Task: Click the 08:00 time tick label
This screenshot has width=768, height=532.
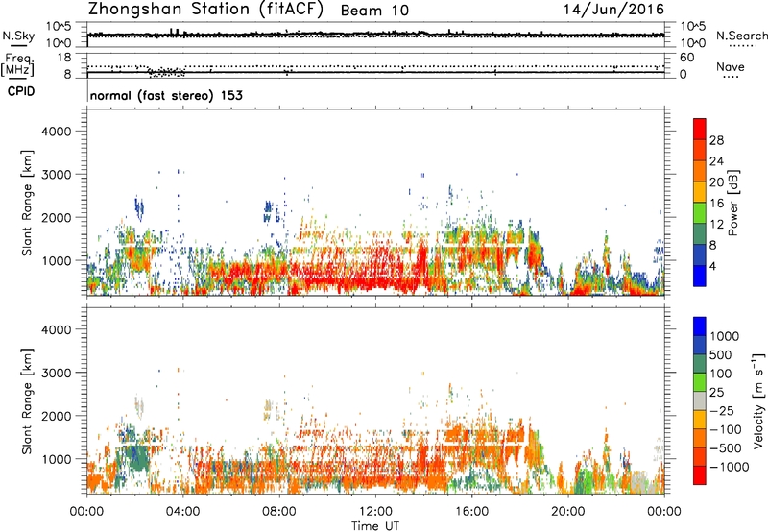Action: [x=279, y=512]
